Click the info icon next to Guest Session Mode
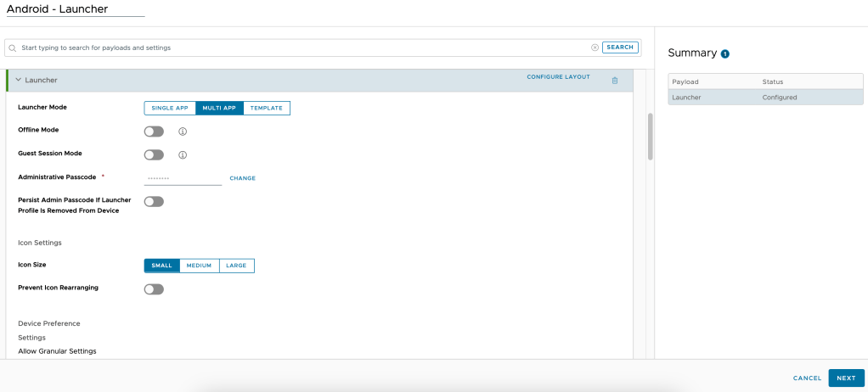Image resolution: width=868 pixels, height=392 pixels. click(182, 155)
